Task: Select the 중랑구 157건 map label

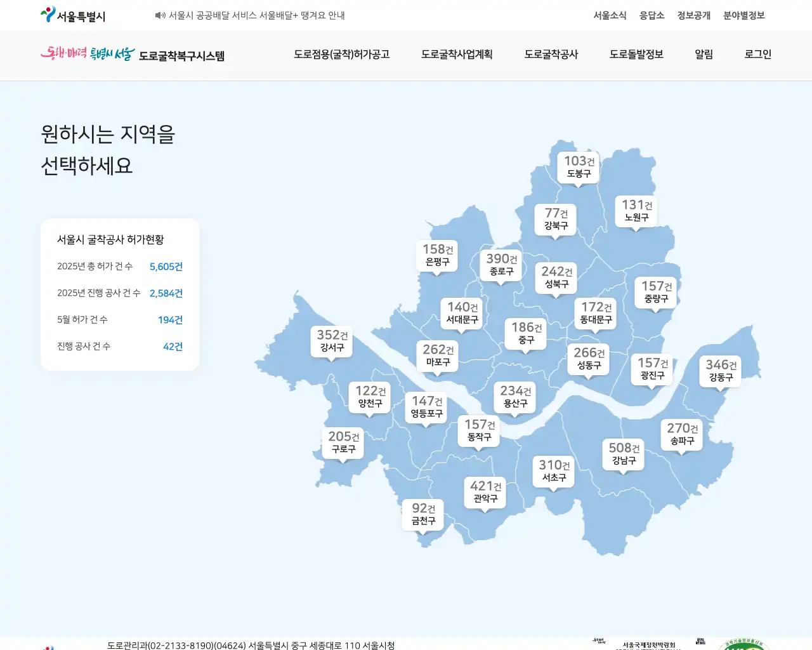Action: coord(656,292)
